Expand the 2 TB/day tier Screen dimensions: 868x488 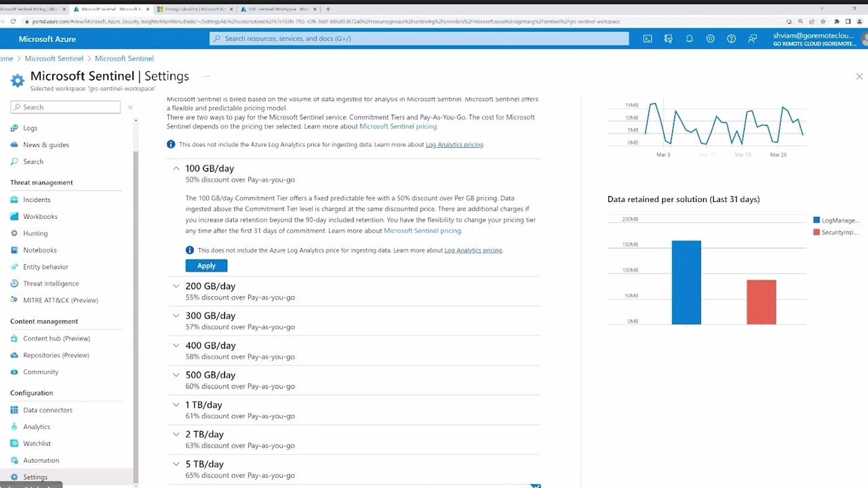(x=176, y=434)
